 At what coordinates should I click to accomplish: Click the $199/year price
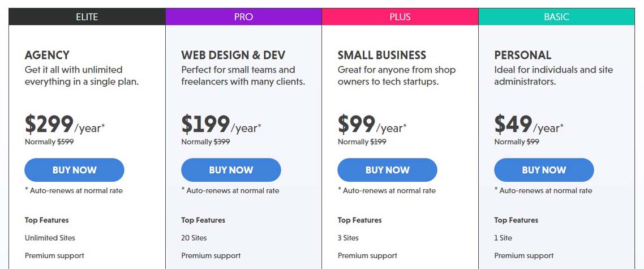221,125
